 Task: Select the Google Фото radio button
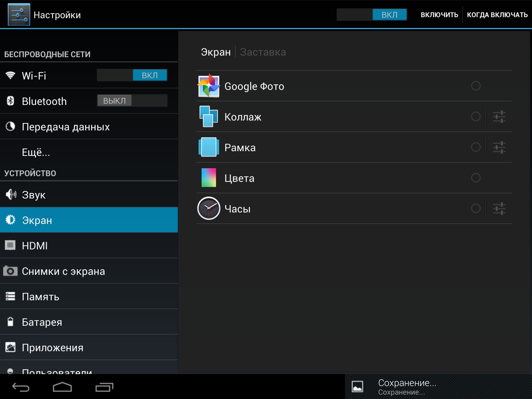tap(476, 86)
